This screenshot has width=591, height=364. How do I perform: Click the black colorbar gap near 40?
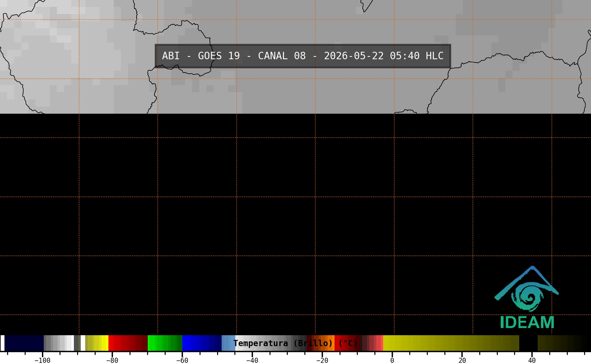528,343
